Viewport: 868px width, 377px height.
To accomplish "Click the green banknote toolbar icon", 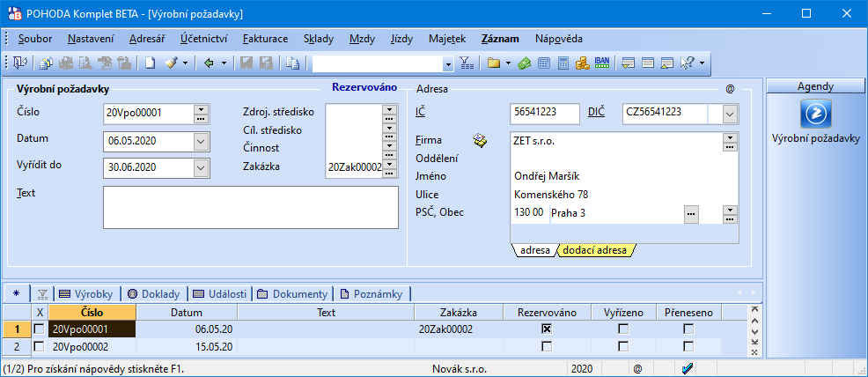I will pyautogui.click(x=524, y=63).
